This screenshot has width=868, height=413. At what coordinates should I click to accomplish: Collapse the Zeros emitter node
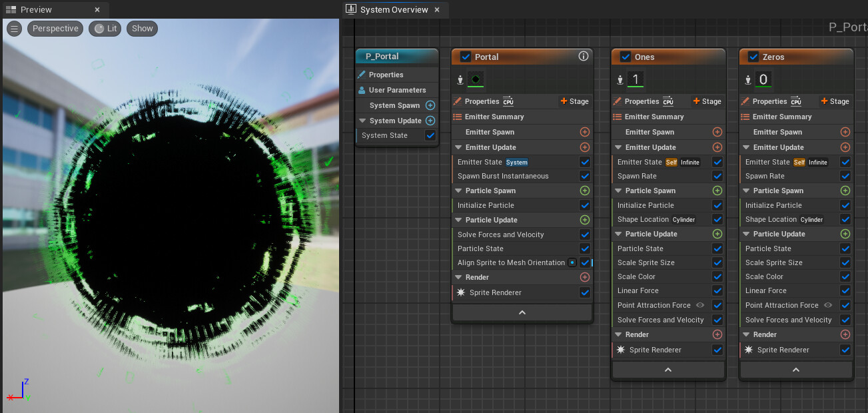click(x=796, y=370)
